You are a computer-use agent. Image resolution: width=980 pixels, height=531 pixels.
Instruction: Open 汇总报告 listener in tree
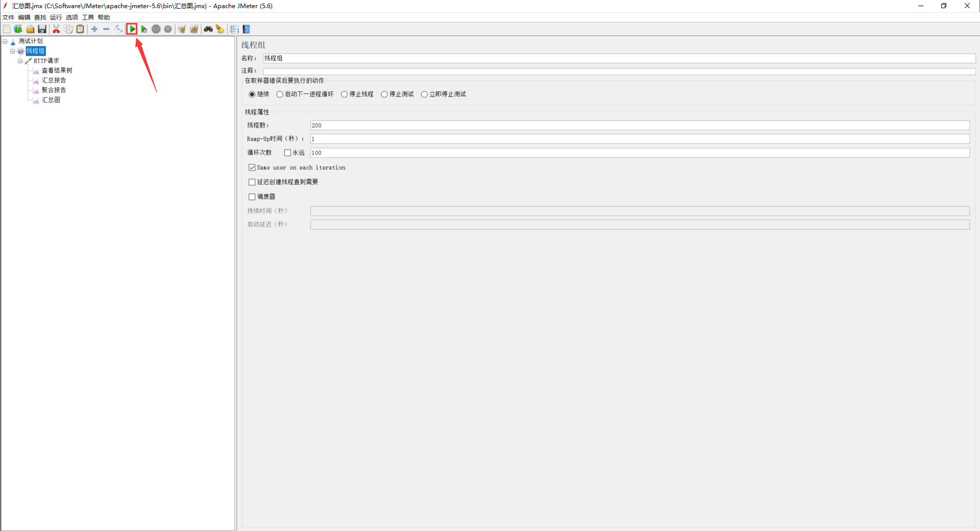click(x=54, y=80)
